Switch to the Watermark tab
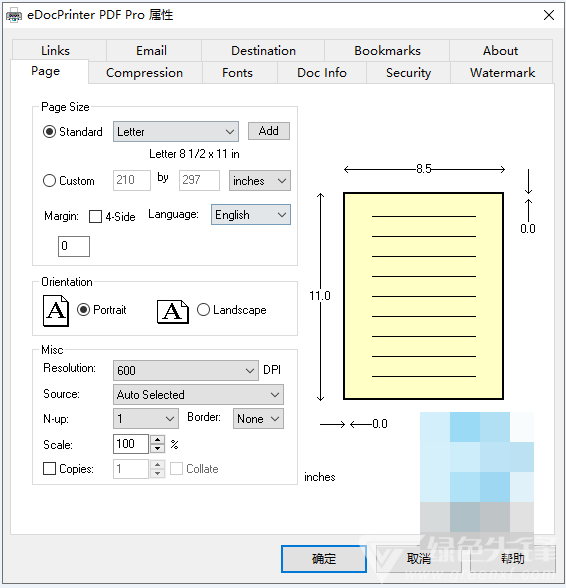The width and height of the screenshot is (566, 588). coord(501,73)
